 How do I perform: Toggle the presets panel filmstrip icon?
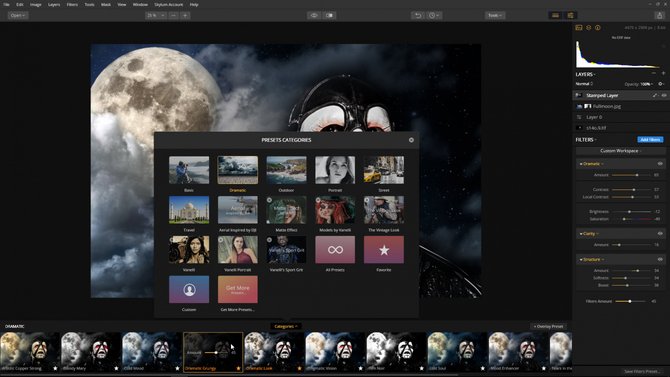tap(555, 15)
